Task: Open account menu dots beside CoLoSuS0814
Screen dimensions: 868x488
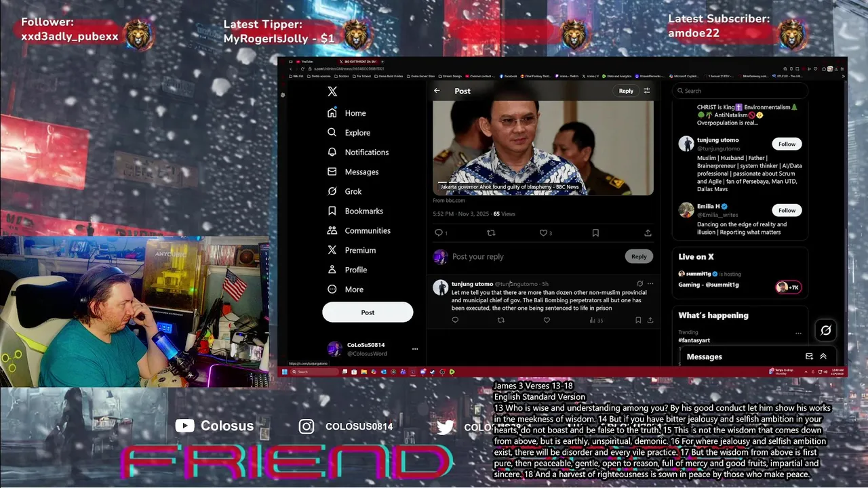Action: (415, 349)
